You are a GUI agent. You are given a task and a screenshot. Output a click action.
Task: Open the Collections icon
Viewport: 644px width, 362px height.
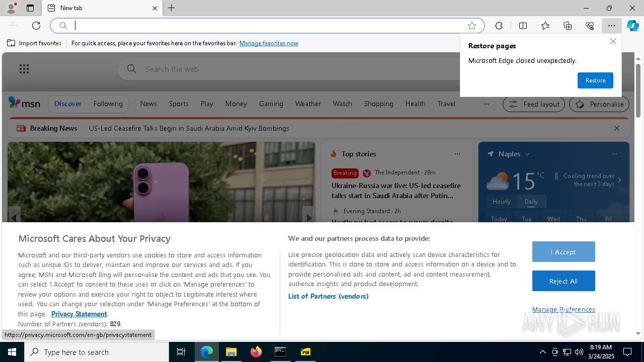click(568, 26)
